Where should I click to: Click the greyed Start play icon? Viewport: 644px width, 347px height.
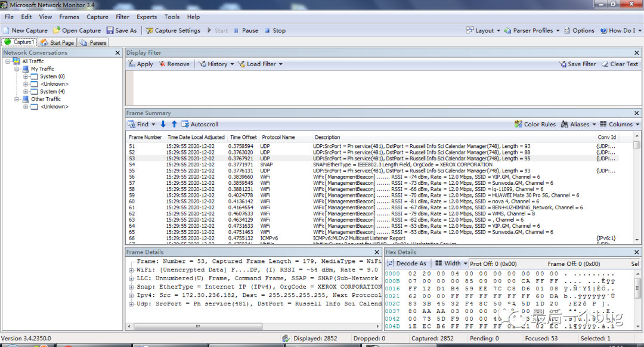[x=209, y=30]
